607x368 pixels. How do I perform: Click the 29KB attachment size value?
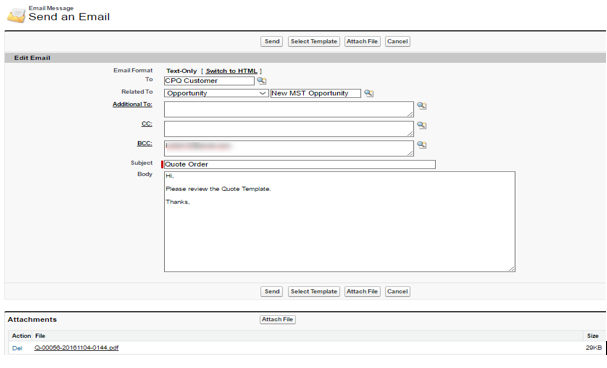593,348
